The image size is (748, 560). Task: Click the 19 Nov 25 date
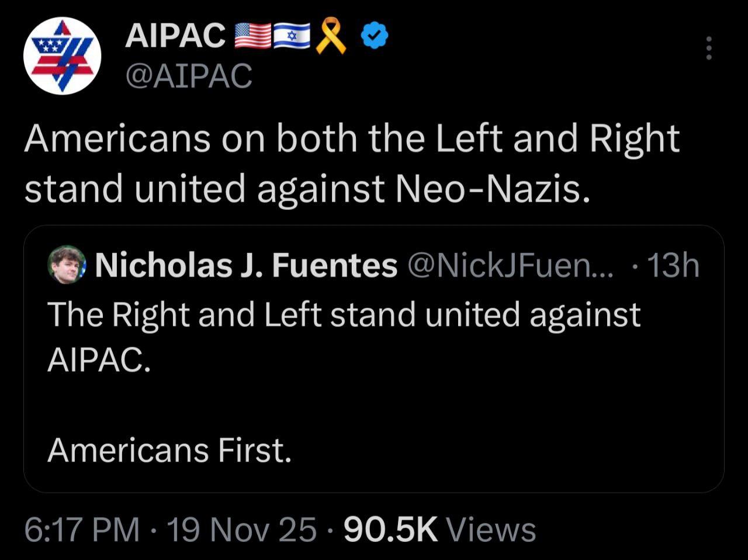point(241,530)
